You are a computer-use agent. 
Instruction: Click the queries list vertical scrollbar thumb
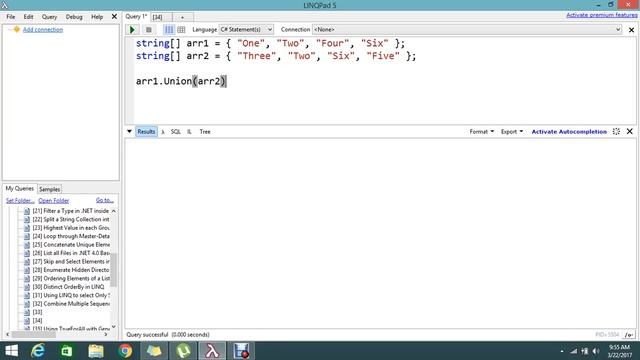click(x=113, y=270)
